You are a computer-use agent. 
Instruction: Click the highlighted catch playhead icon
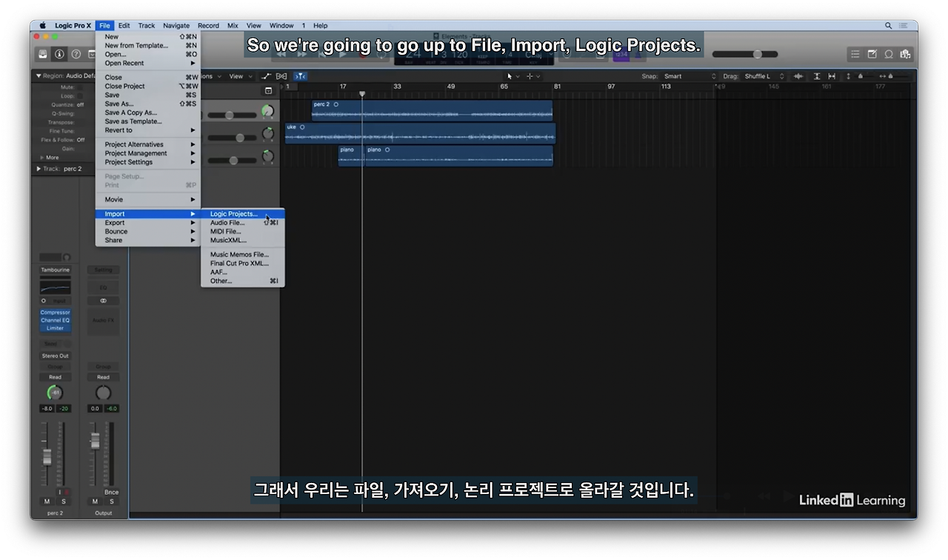299,76
